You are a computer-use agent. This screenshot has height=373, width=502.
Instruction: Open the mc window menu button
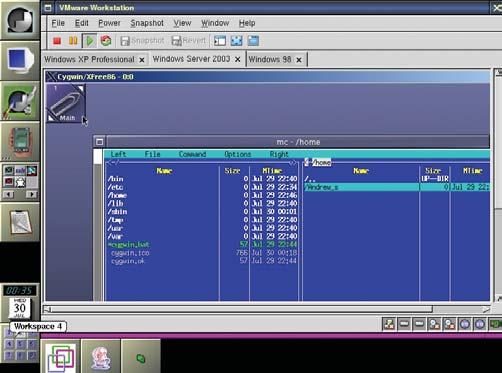pyautogui.click(x=99, y=142)
